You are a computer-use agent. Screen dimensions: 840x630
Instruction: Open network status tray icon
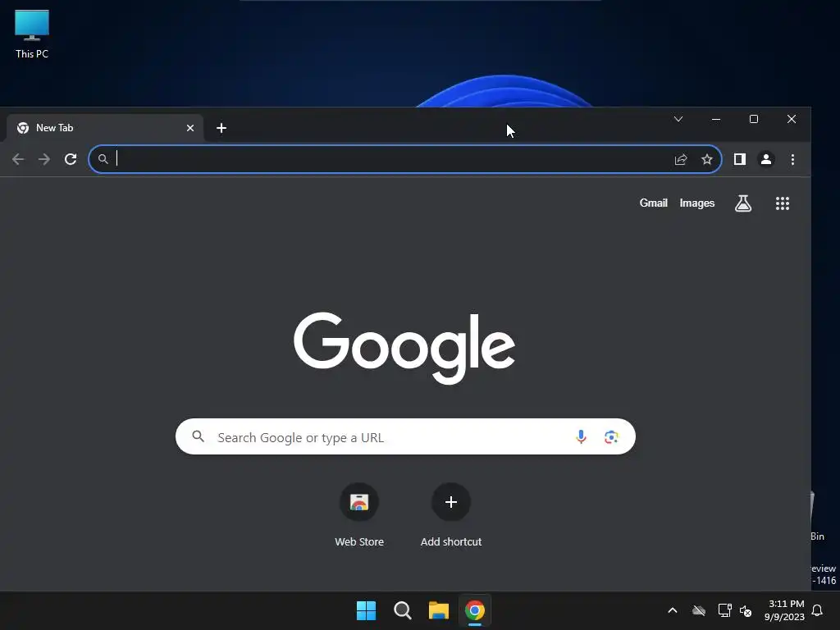pyautogui.click(x=724, y=610)
